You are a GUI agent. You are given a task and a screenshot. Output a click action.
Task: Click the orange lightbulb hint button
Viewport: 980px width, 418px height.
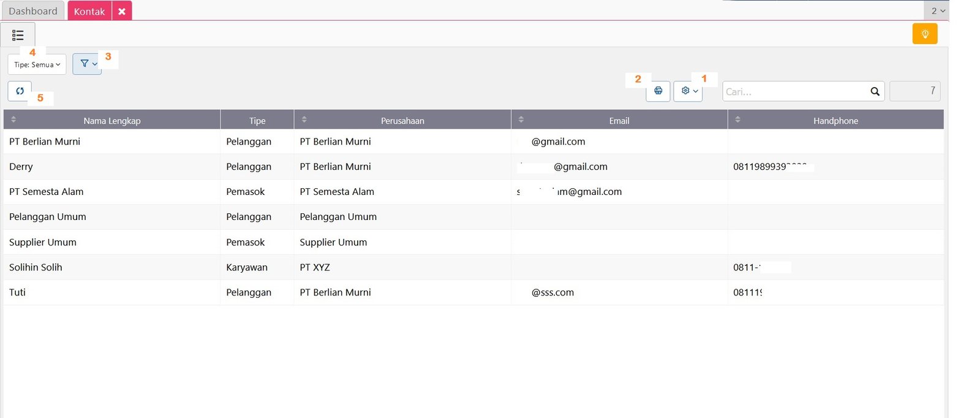pyautogui.click(x=924, y=34)
